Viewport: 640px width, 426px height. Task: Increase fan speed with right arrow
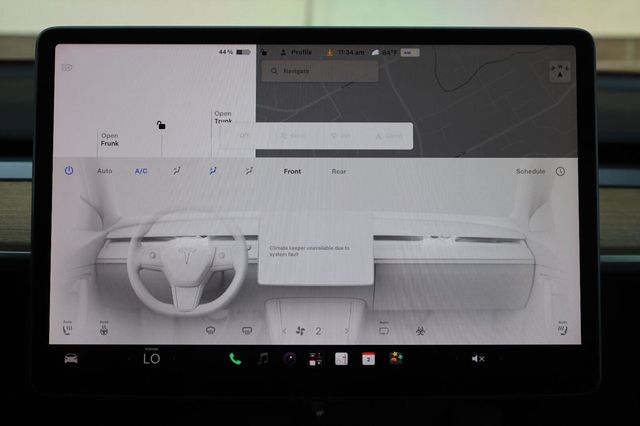click(x=347, y=331)
